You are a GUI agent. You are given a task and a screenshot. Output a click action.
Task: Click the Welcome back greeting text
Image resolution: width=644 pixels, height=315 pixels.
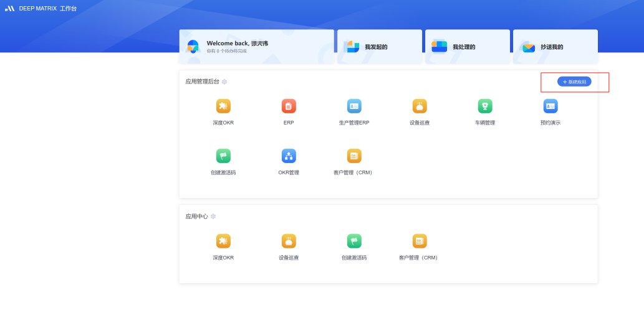click(238, 43)
